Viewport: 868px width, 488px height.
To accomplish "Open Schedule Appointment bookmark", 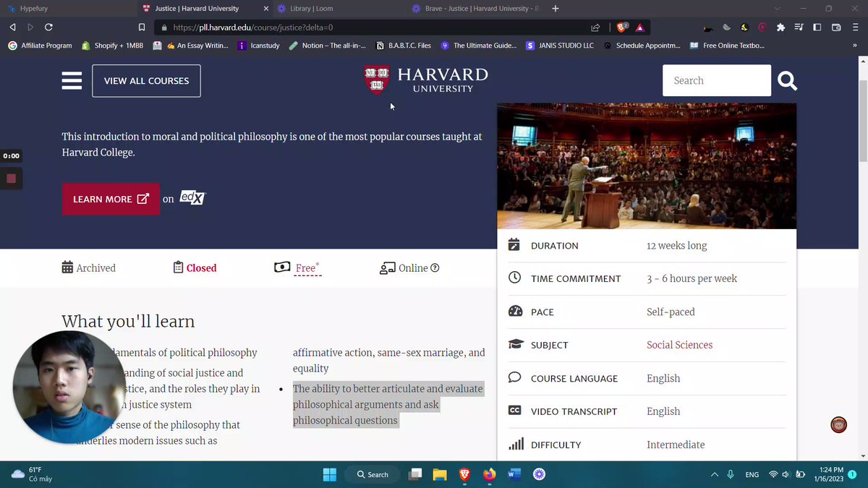I will tap(642, 46).
